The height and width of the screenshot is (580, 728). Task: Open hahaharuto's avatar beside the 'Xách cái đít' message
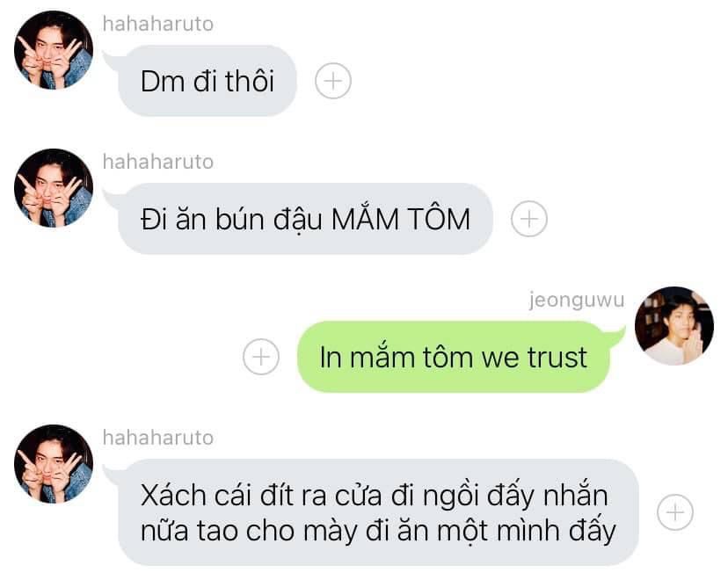[x=54, y=464]
